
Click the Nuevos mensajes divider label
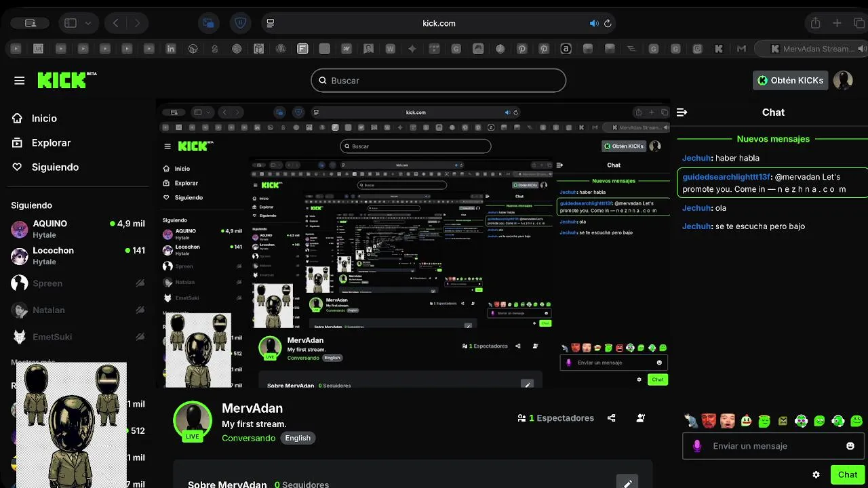coord(773,139)
